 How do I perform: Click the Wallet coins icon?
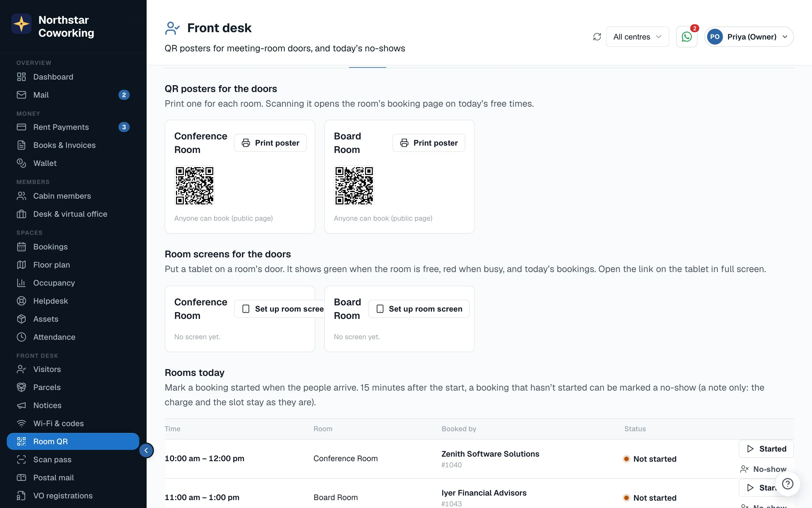(x=21, y=163)
